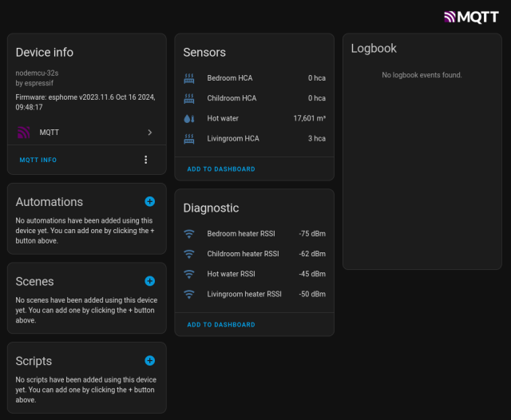Click the Bedroom heater RSSI -75 dBm value
The height and width of the screenshot is (420, 511).
(x=311, y=234)
